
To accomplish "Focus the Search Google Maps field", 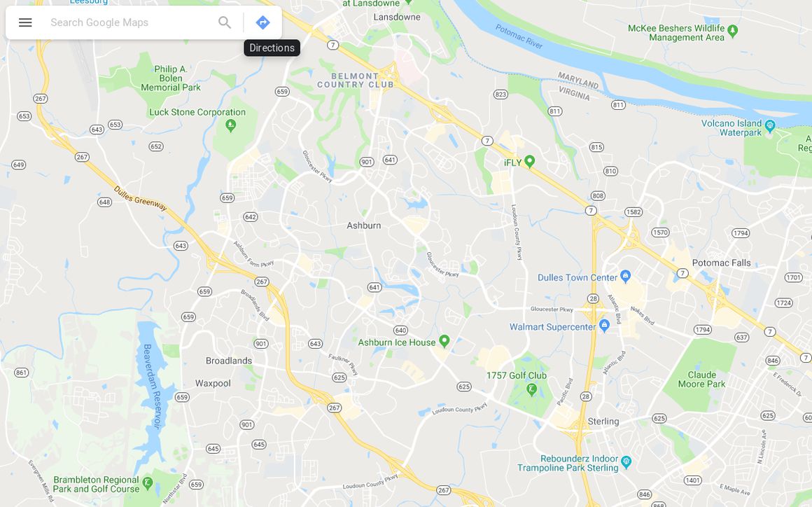I will point(129,22).
